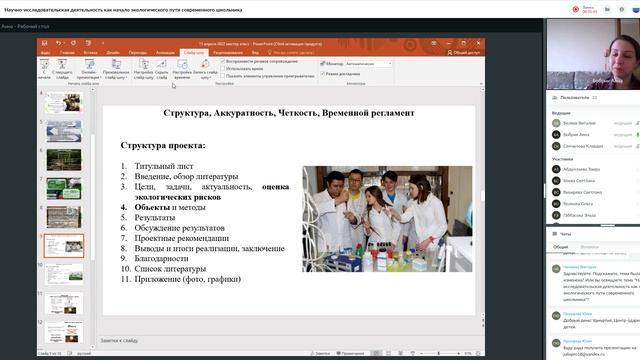Select slide 12 thumbnail
Viewport: 640px width, 360px height.
tap(64, 332)
